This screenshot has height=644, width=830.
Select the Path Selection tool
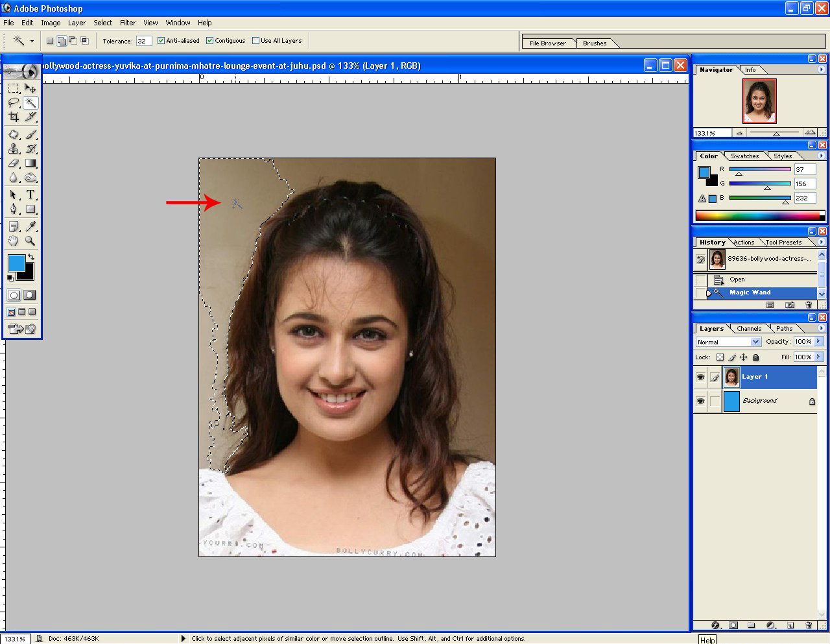(14, 195)
